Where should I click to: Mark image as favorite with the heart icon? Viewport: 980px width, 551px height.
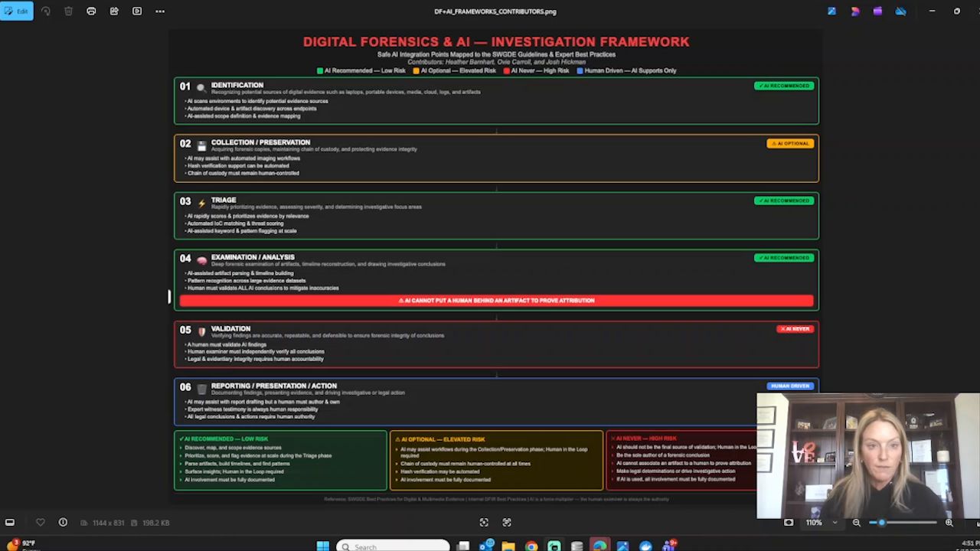[x=41, y=523]
